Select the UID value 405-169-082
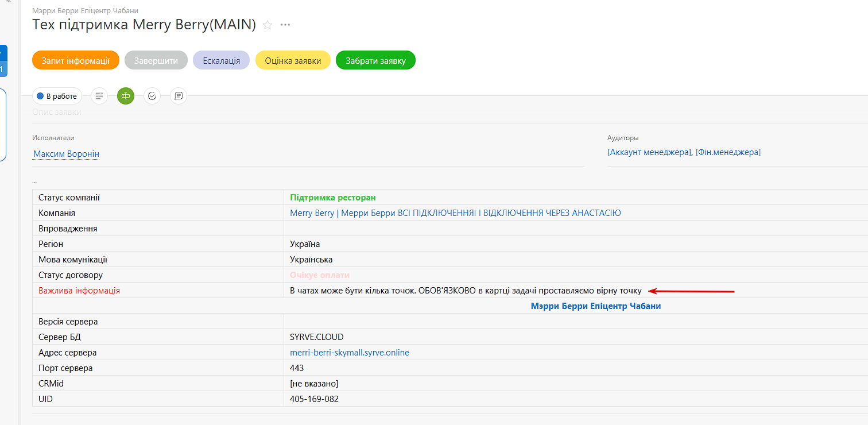The height and width of the screenshot is (425, 868). click(314, 399)
